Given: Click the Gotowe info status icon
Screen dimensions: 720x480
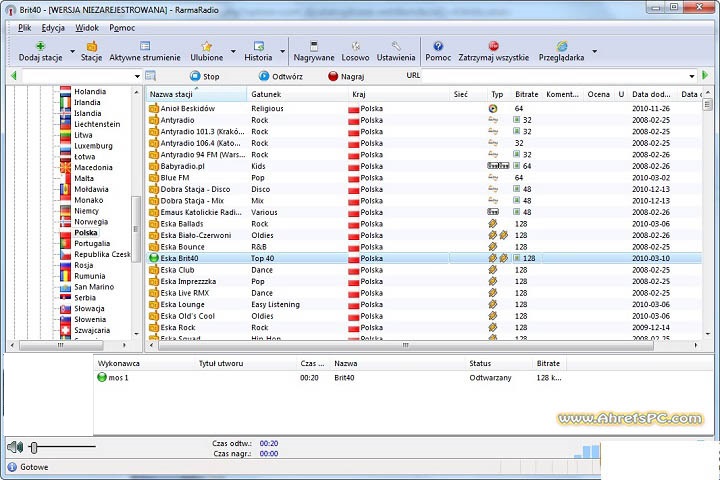Looking at the screenshot, I should (x=12, y=467).
